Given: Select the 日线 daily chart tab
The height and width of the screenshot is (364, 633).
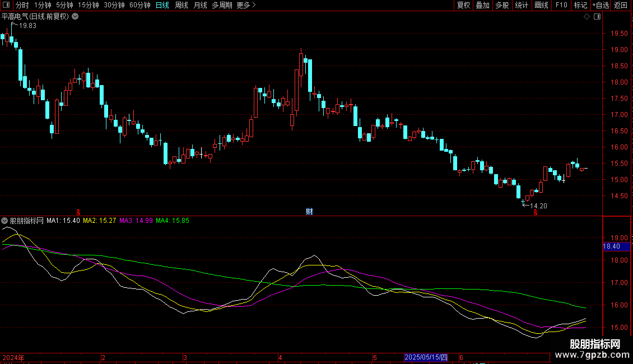Looking at the screenshot, I should (x=162, y=5).
